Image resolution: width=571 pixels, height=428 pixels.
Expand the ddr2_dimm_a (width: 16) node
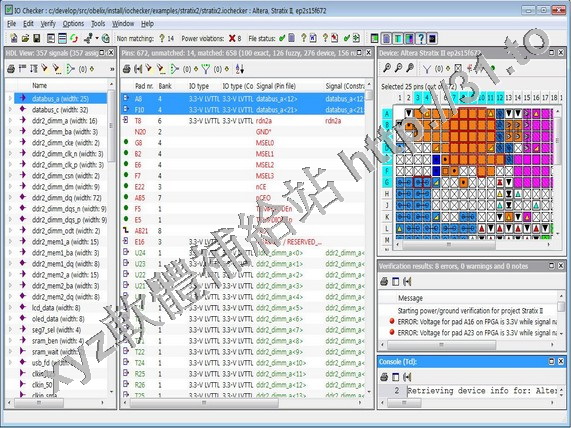tap(10, 120)
